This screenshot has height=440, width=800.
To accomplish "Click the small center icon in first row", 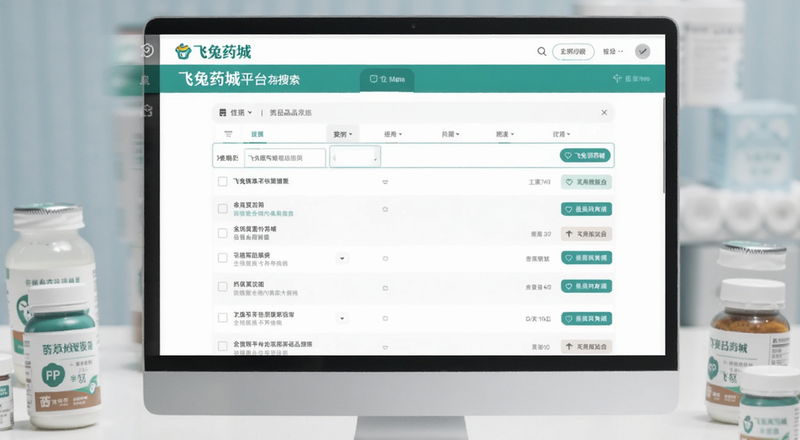I will click(385, 182).
